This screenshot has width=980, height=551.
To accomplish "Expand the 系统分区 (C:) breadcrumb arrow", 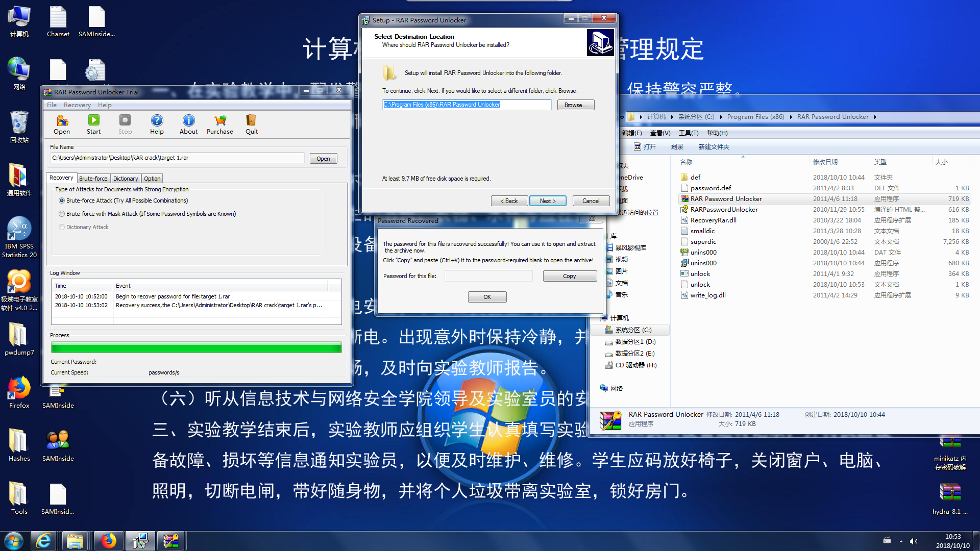I will tap(721, 117).
